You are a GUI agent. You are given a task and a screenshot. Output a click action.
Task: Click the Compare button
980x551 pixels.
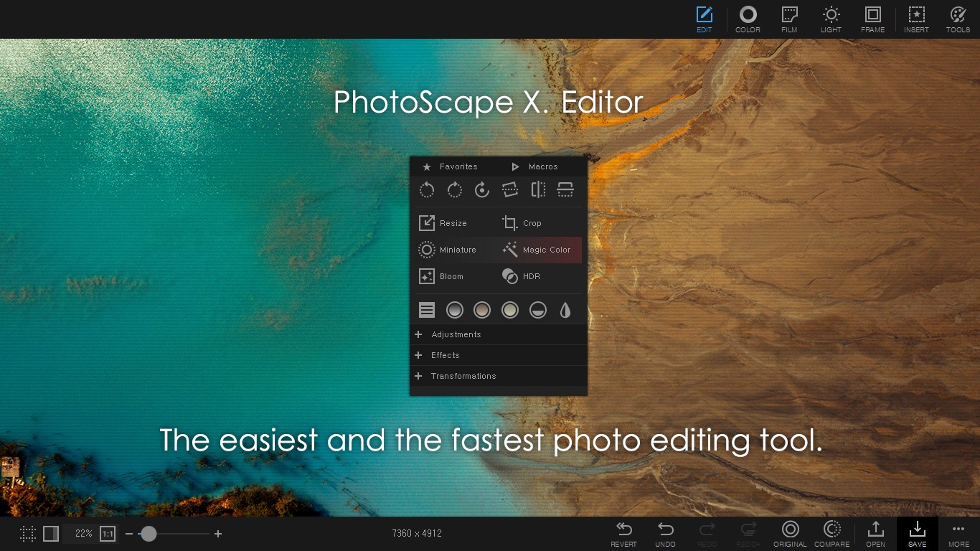831,534
